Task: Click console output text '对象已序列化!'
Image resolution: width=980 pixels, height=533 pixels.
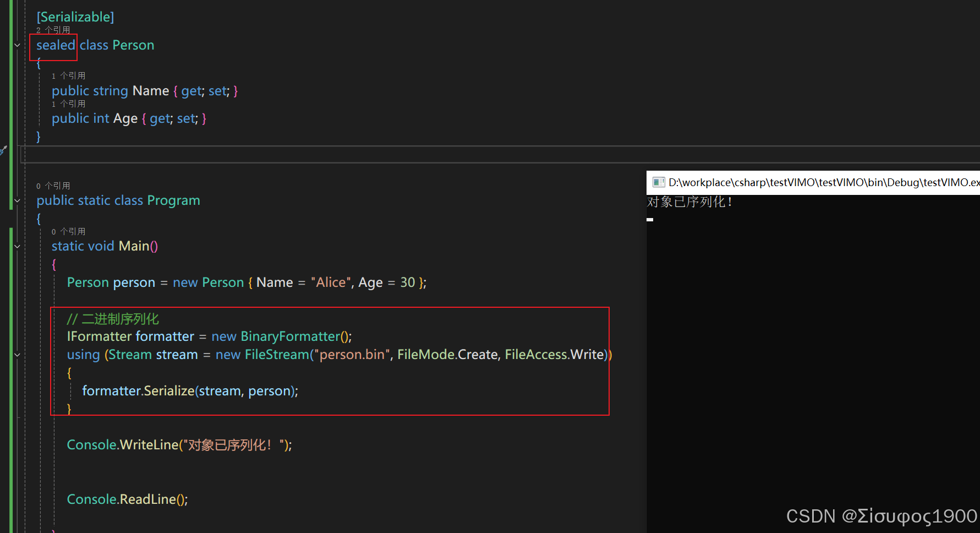Action: coord(689,202)
